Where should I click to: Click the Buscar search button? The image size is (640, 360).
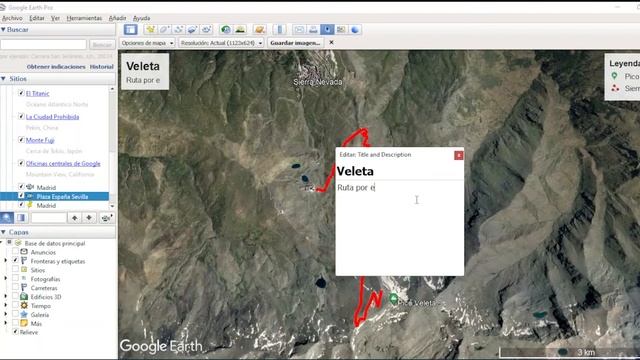[x=102, y=44]
